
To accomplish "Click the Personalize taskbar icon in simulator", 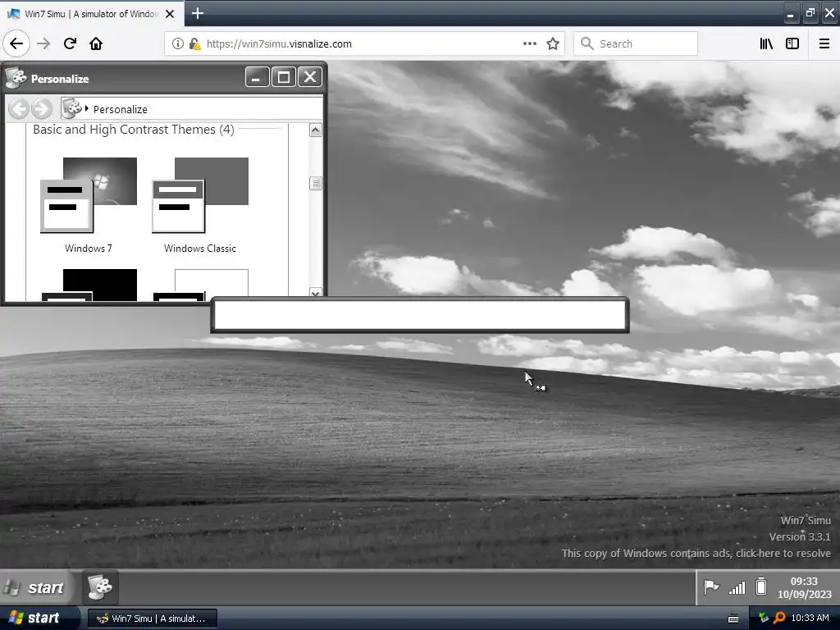I will (99, 587).
